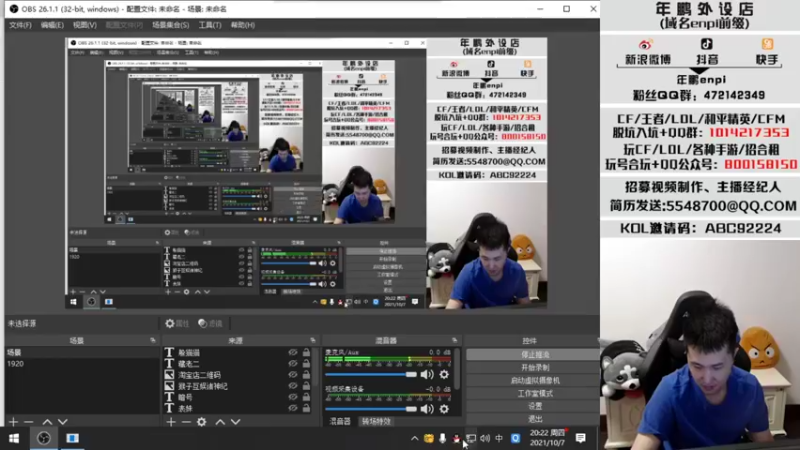Move the selected scene up
This screenshot has width=800, height=450.
[x=47, y=422]
